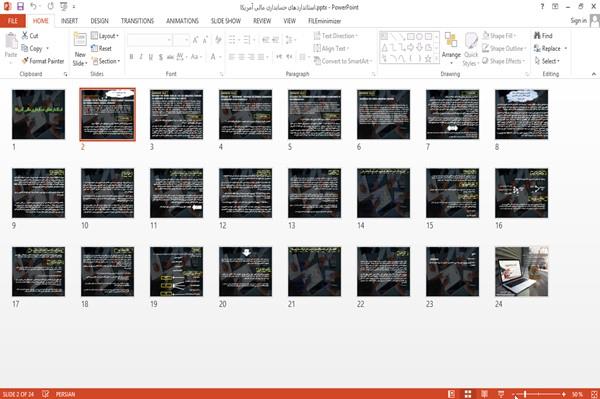Click the Cut command
600x399 pixels.
(30, 36)
